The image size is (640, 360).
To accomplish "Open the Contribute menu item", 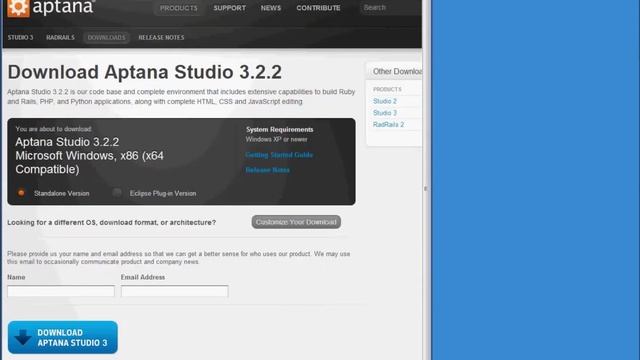I will pyautogui.click(x=318, y=8).
